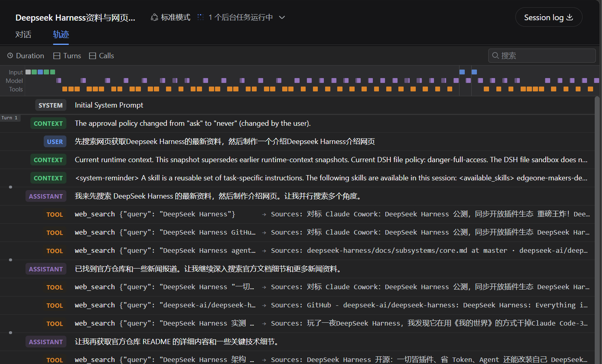Click the Model timeline row label
Viewport: 602px width, 364px height.
click(14, 81)
